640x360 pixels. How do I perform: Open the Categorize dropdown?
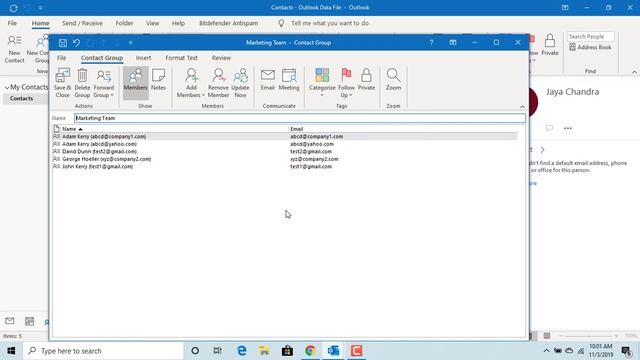(x=322, y=83)
